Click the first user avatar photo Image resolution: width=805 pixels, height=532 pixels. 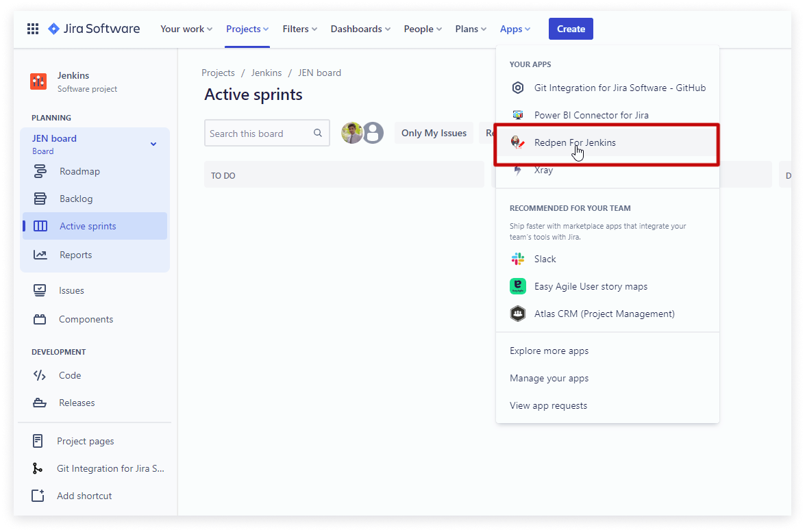(x=351, y=133)
